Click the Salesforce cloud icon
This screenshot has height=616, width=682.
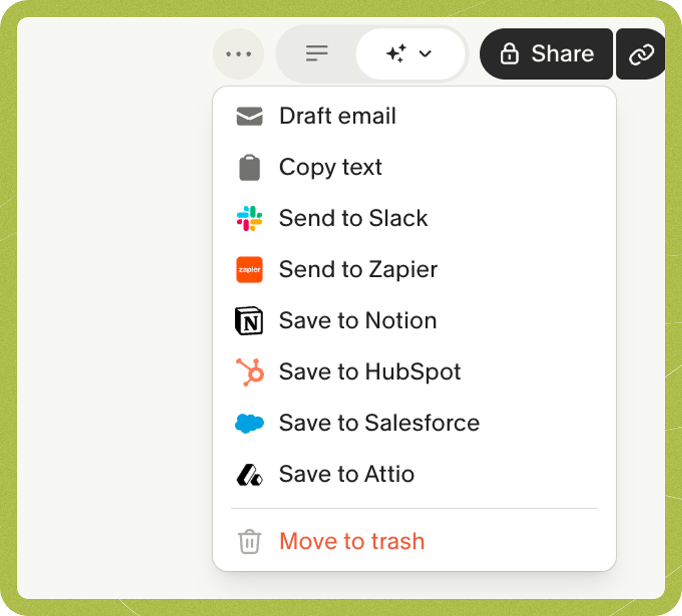tap(249, 423)
